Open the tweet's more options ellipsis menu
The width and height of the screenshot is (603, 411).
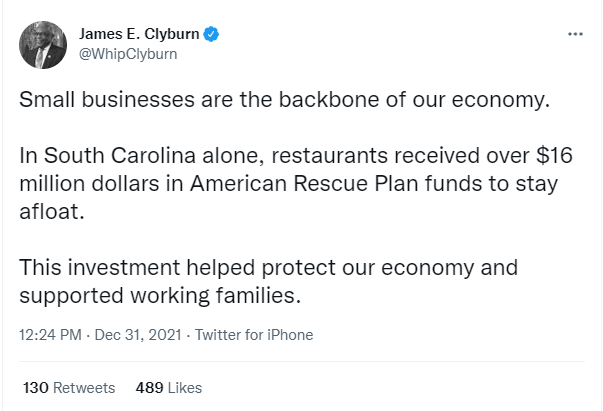pos(574,34)
